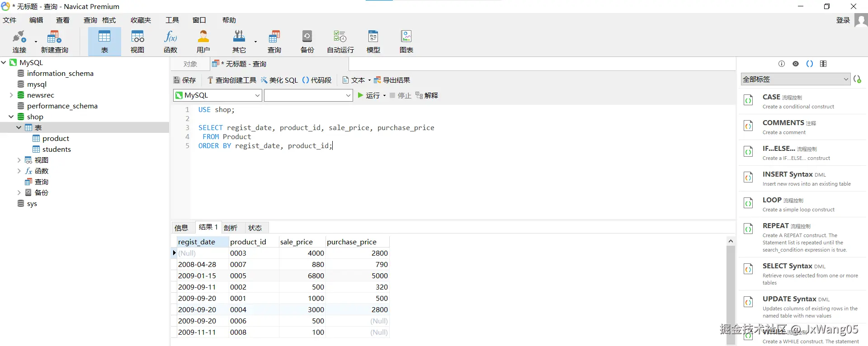Collapse the MySQL connection tree node
Viewport: 868px width, 346px height.
[4, 62]
